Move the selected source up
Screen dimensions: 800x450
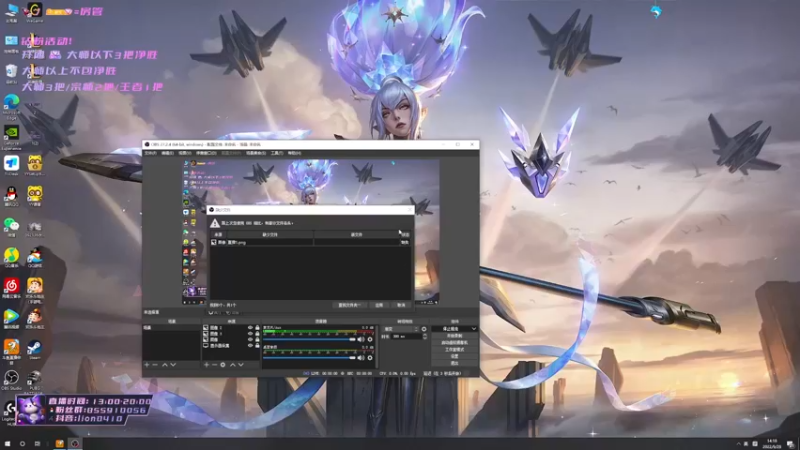coord(232,365)
